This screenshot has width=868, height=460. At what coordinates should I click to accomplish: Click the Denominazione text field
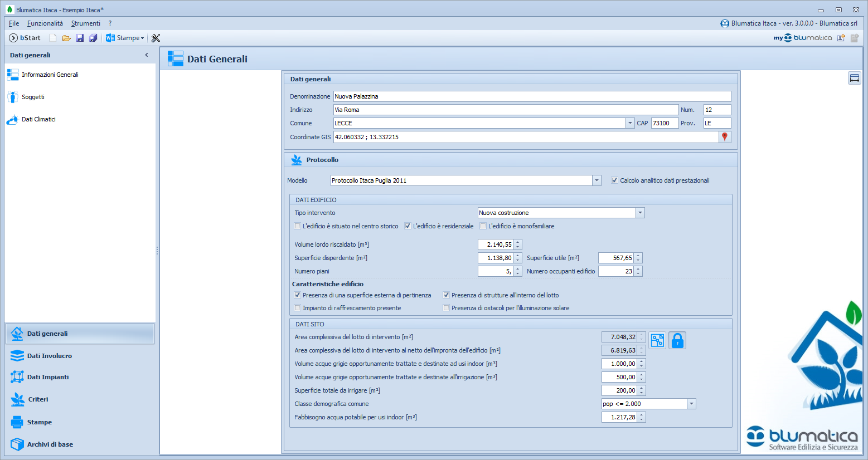pyautogui.click(x=531, y=96)
